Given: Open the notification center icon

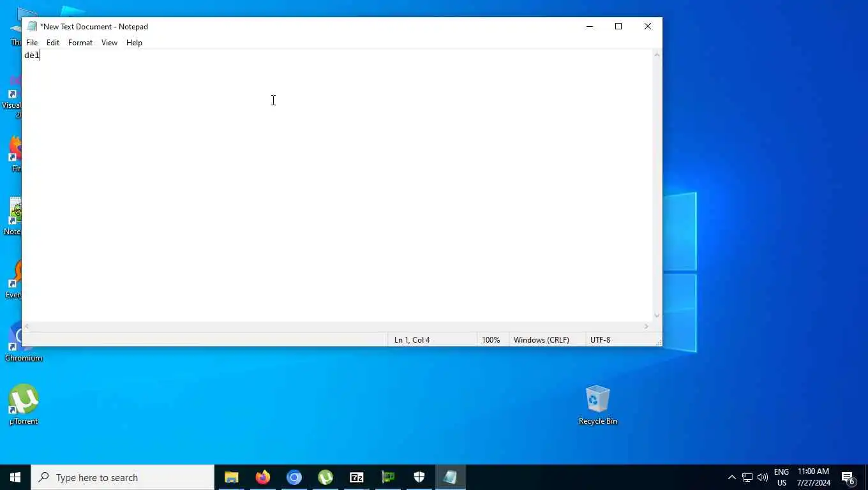Looking at the screenshot, I should 848,477.
